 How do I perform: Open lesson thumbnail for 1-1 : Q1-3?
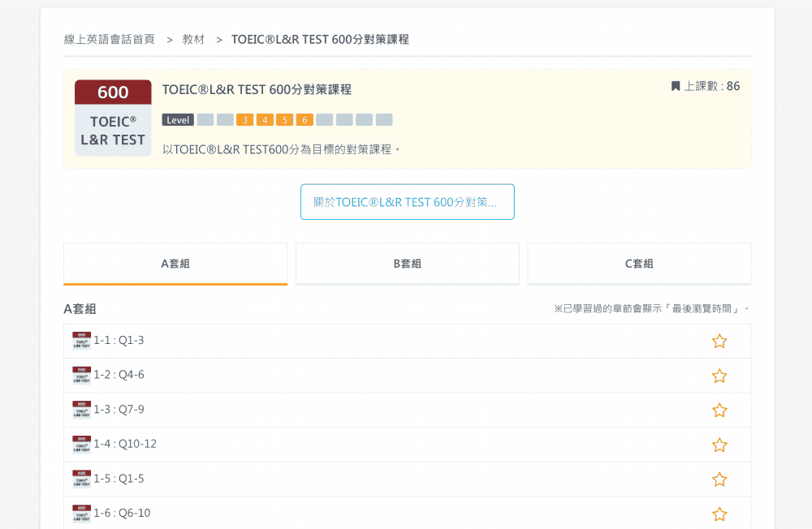(81, 341)
